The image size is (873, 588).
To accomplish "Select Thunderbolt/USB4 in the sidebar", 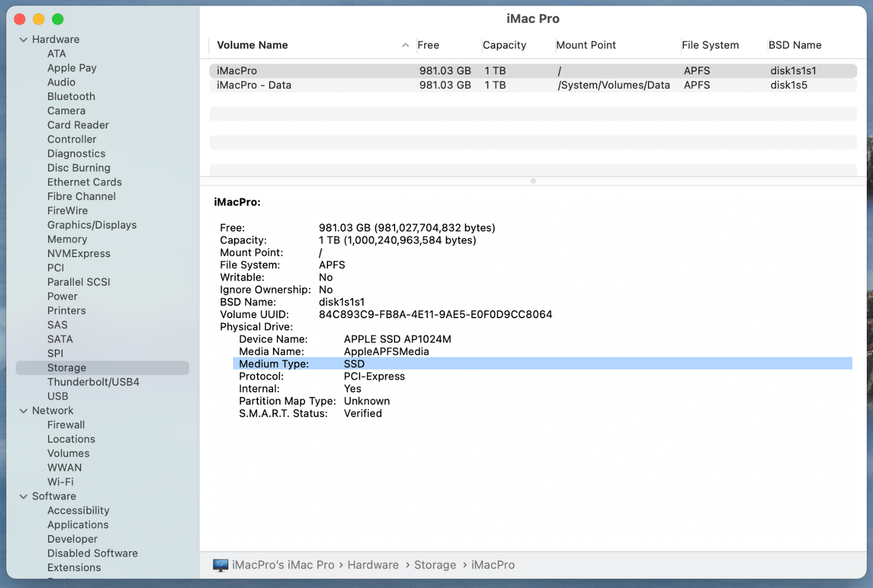I will 93,382.
